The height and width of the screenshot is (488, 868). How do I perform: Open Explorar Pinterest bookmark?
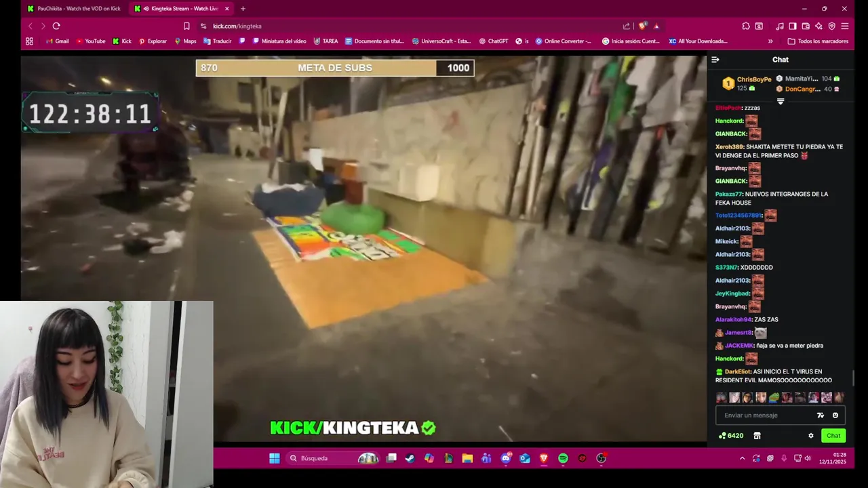153,41
